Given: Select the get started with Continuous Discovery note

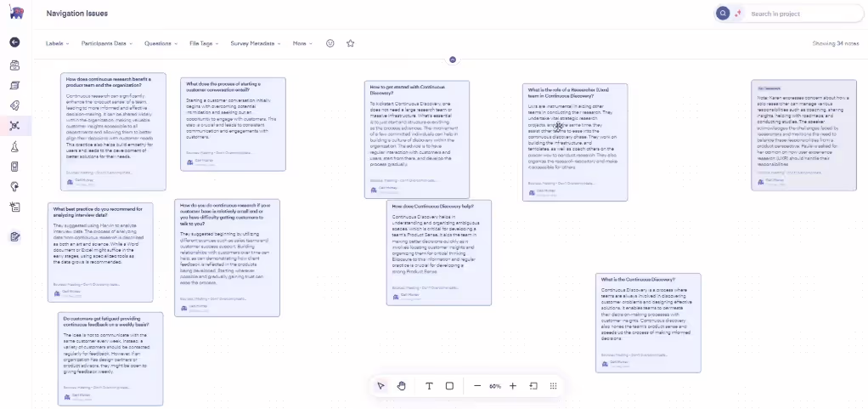Looking at the screenshot, I should pyautogui.click(x=417, y=139).
